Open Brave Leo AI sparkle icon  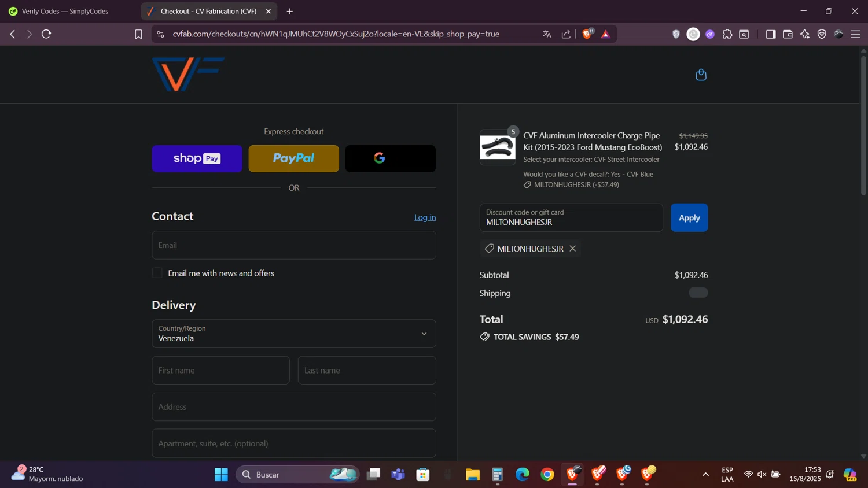pos(805,34)
